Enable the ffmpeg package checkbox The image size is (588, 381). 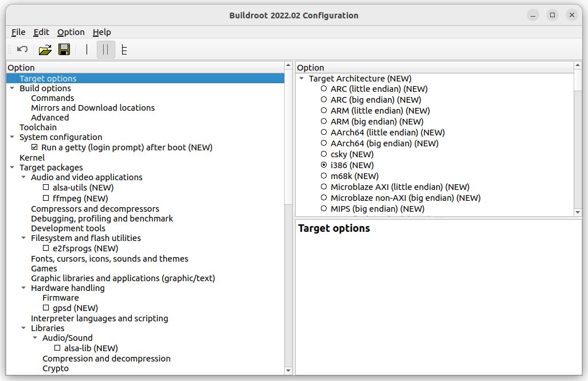(x=46, y=199)
